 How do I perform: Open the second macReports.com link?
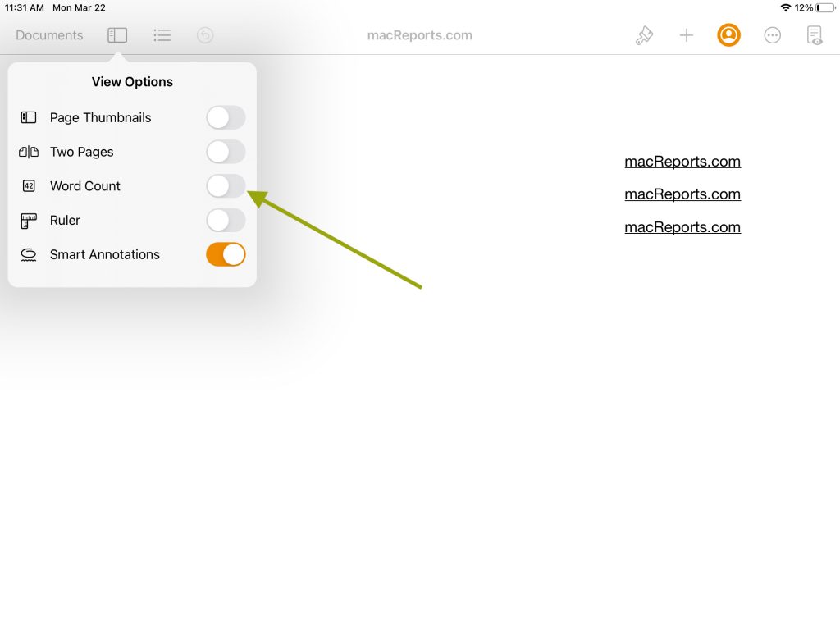(x=682, y=194)
